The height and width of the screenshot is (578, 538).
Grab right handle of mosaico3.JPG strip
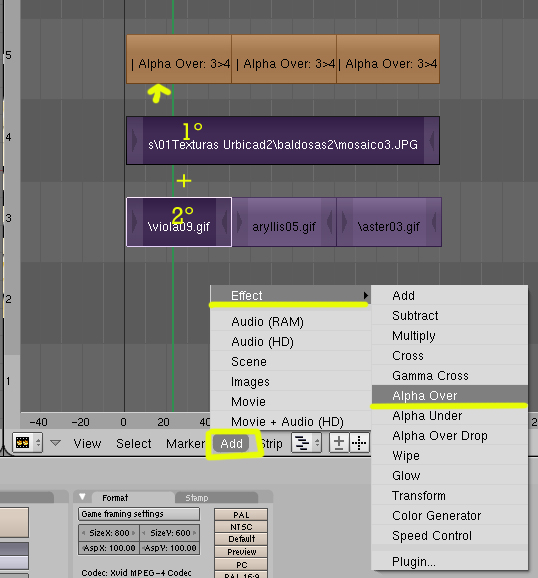point(431,140)
